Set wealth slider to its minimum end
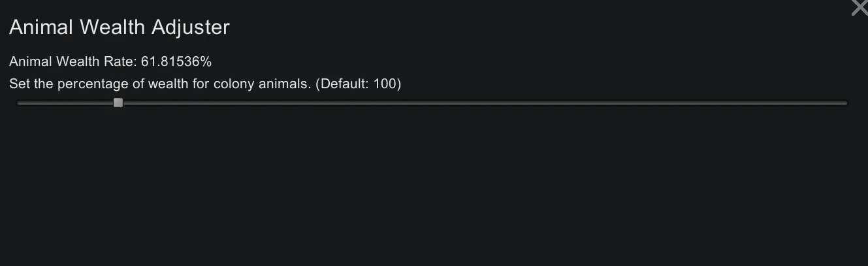This screenshot has height=266, width=868. coord(18,103)
